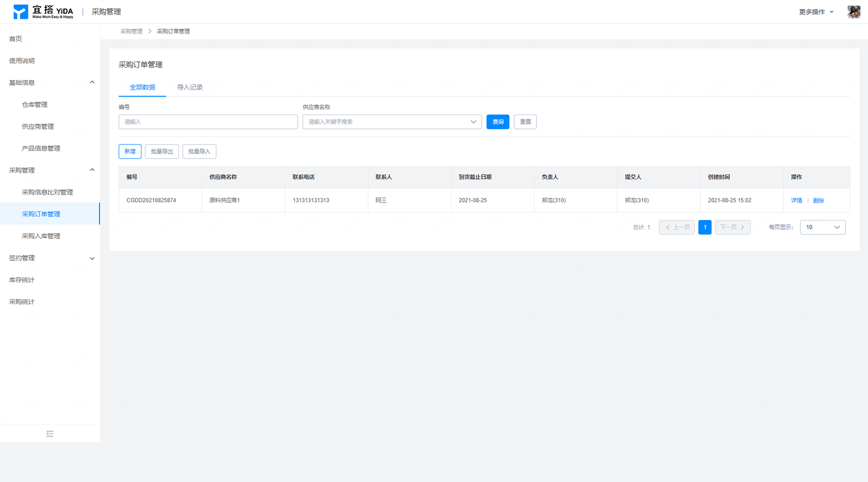Click the 批量导入 button
Image resolution: width=868 pixels, height=482 pixels.
pos(200,151)
